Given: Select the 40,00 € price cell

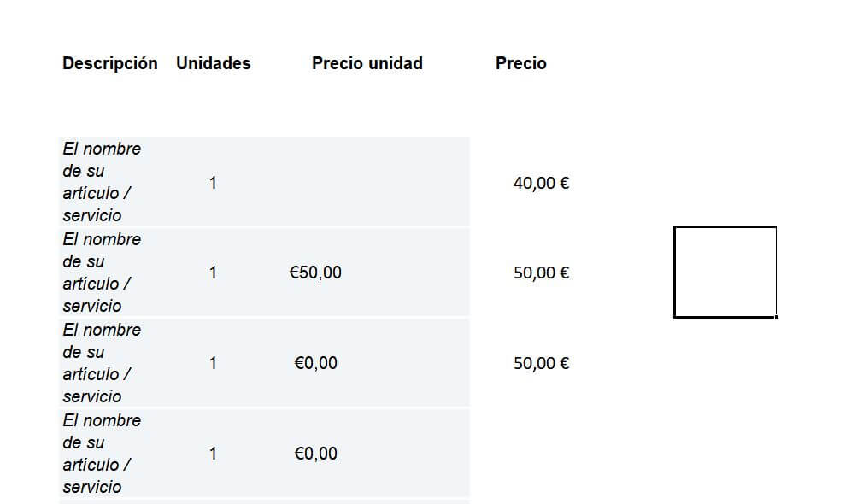Looking at the screenshot, I should point(541,183).
